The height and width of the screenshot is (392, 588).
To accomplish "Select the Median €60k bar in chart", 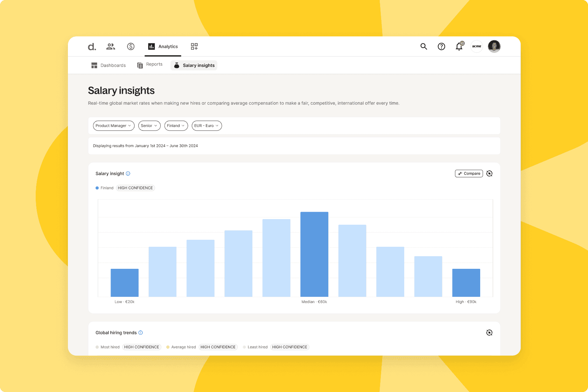I will [314, 254].
